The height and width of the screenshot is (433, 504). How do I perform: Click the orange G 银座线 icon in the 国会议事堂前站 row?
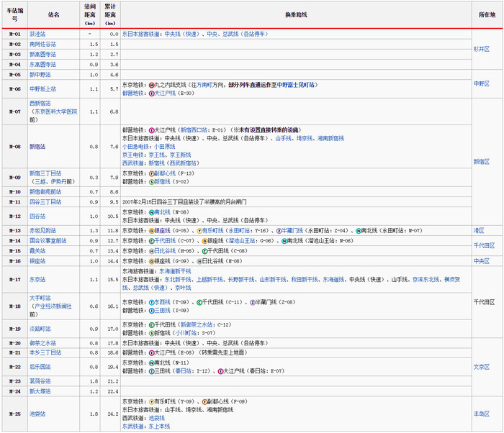tap(204, 241)
